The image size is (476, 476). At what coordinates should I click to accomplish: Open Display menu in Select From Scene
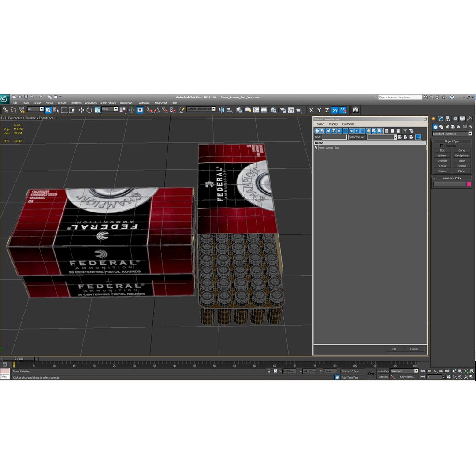(333, 124)
